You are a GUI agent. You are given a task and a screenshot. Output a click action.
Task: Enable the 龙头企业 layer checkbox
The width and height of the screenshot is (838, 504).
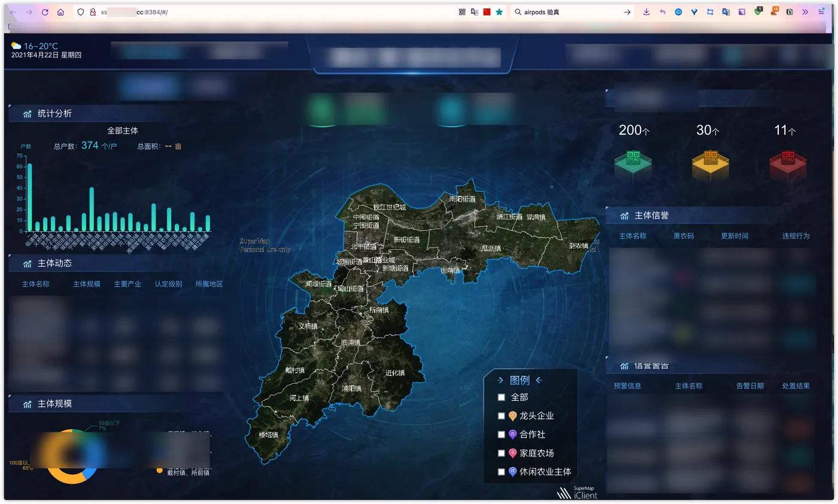(x=502, y=416)
